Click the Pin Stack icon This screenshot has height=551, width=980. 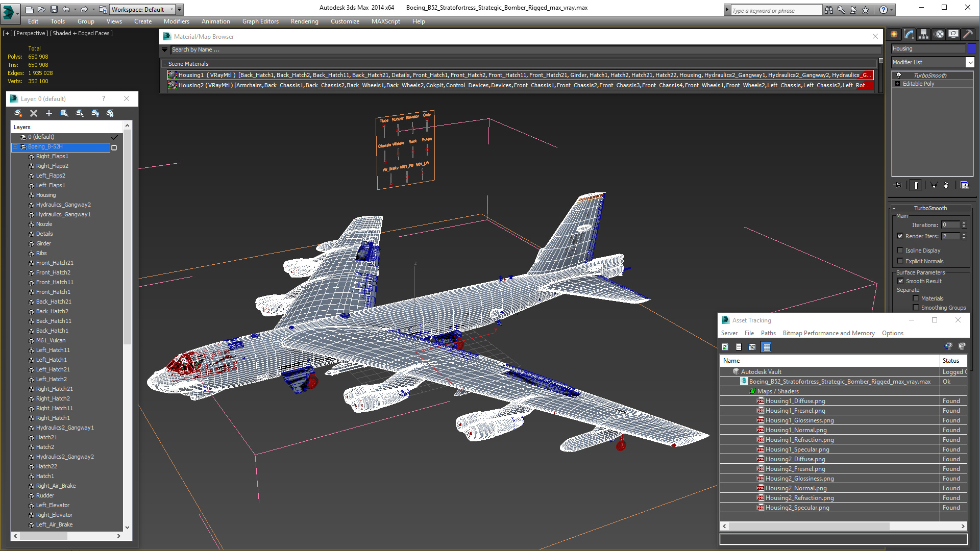click(x=898, y=185)
